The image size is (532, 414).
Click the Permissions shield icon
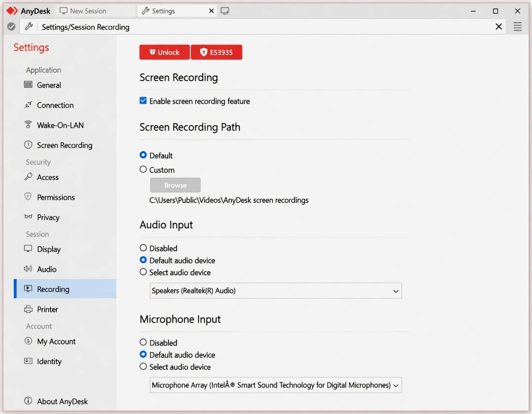tap(28, 196)
